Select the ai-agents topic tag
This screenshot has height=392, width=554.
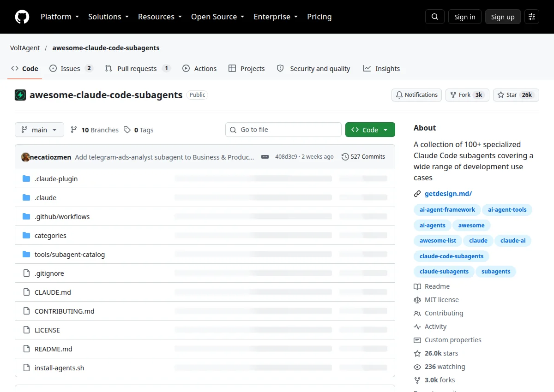click(x=433, y=225)
